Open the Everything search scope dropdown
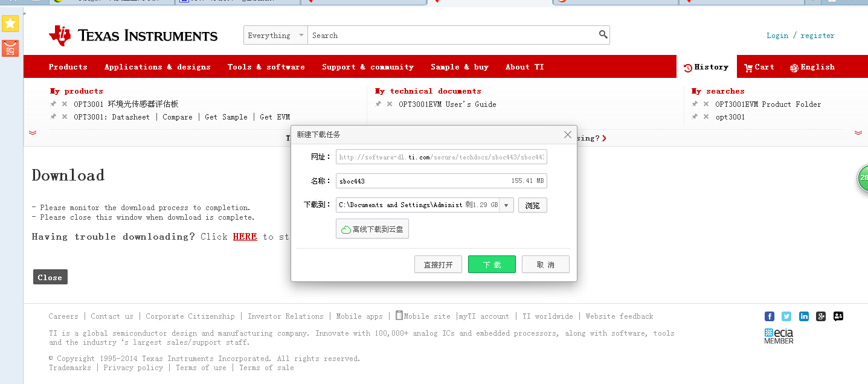 click(275, 35)
